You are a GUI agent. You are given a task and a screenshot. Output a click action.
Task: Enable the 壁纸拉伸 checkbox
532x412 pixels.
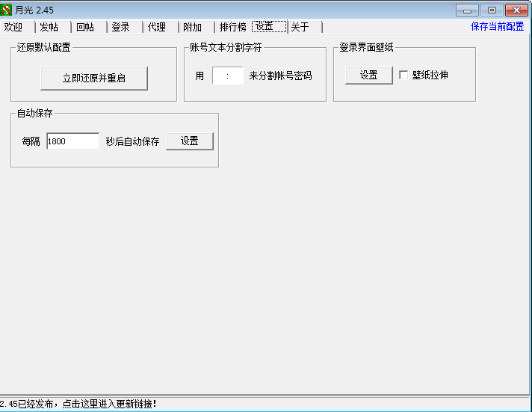tap(404, 76)
